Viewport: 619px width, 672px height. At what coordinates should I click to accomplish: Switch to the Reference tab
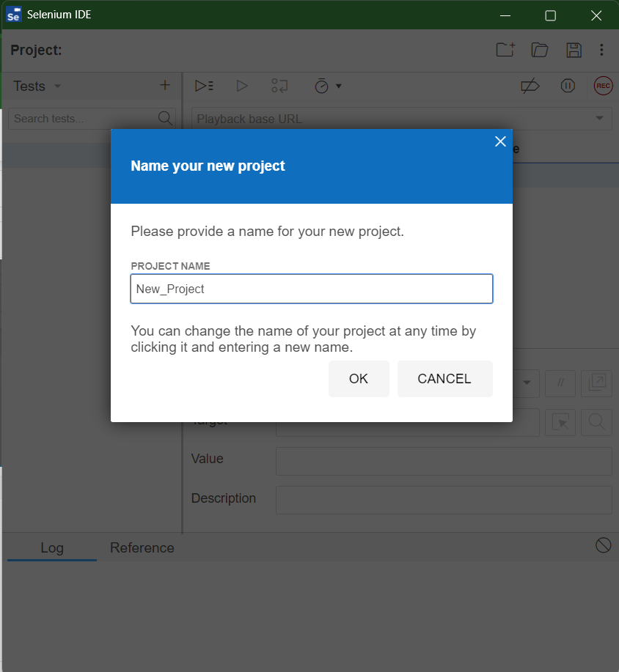click(142, 547)
